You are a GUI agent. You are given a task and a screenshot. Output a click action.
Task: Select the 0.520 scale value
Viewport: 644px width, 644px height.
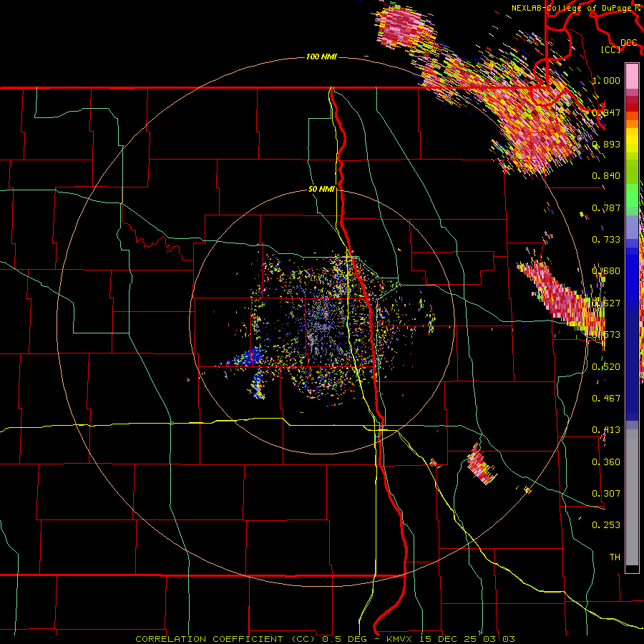click(606, 367)
